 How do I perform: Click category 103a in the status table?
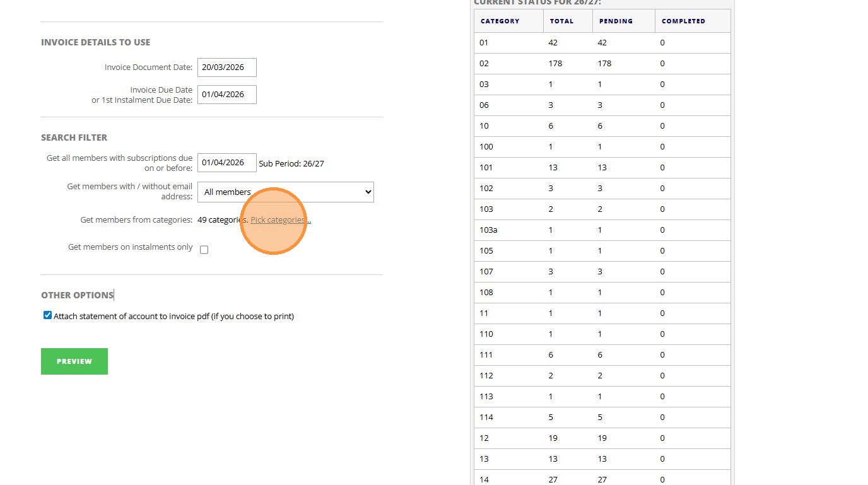(x=488, y=230)
